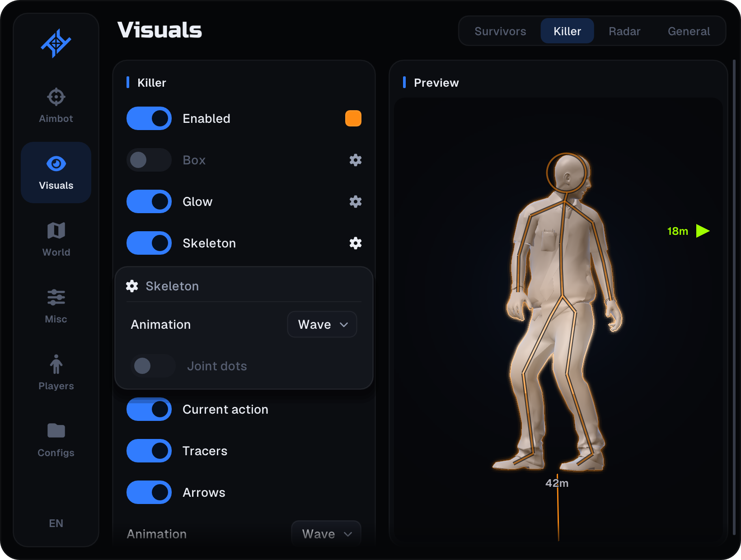This screenshot has height=560, width=741.
Task: Open Skeleton Animation Wave dropdown
Action: point(322,324)
